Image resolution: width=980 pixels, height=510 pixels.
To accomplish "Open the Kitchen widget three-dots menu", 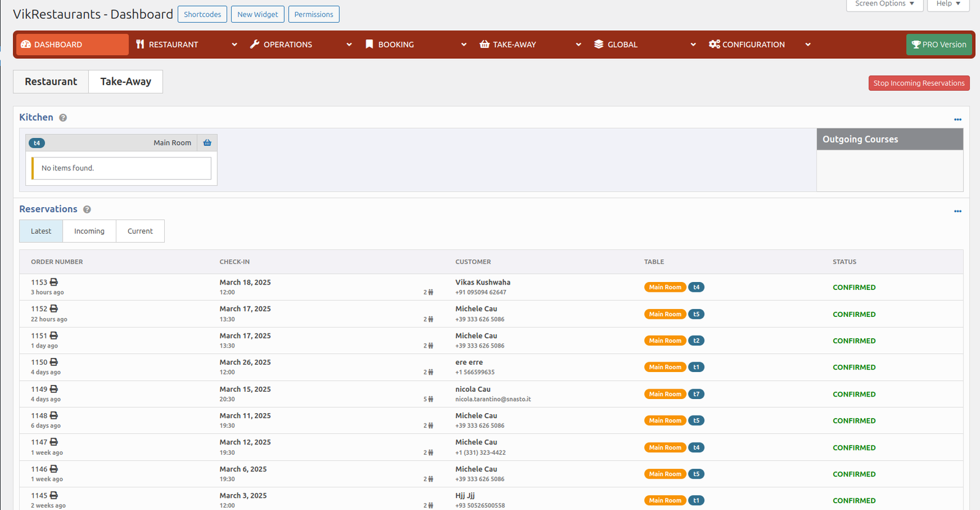I will [x=957, y=120].
